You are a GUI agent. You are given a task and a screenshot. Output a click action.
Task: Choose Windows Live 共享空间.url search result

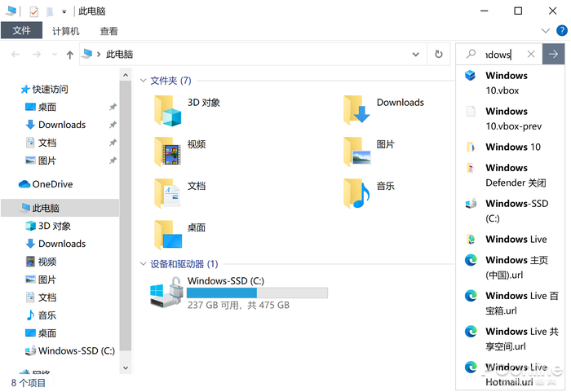pos(510,338)
